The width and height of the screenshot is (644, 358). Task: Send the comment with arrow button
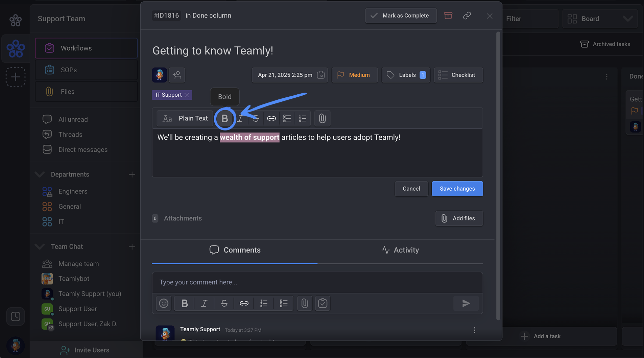466,303
